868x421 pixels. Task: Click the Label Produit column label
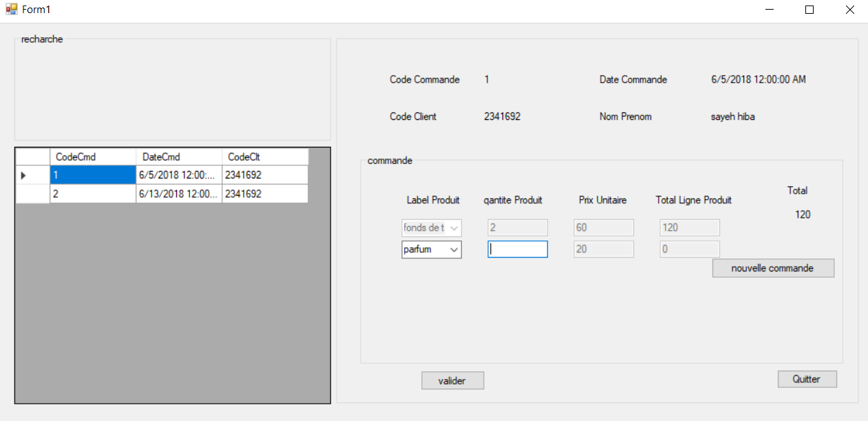click(433, 200)
